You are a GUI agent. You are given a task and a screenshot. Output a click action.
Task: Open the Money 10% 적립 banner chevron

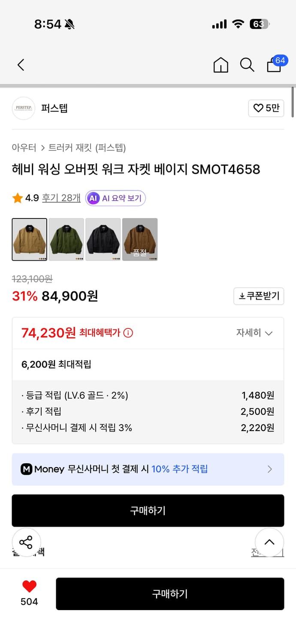[x=269, y=469]
